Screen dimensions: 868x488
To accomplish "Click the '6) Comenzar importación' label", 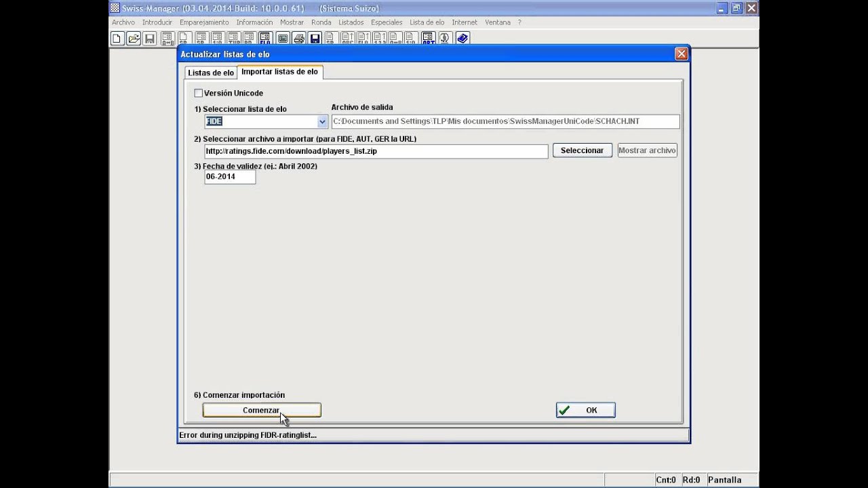I will 239,395.
